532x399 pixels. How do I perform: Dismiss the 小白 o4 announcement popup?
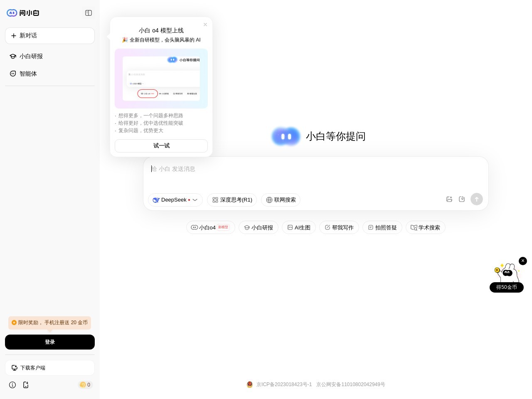pos(205,25)
